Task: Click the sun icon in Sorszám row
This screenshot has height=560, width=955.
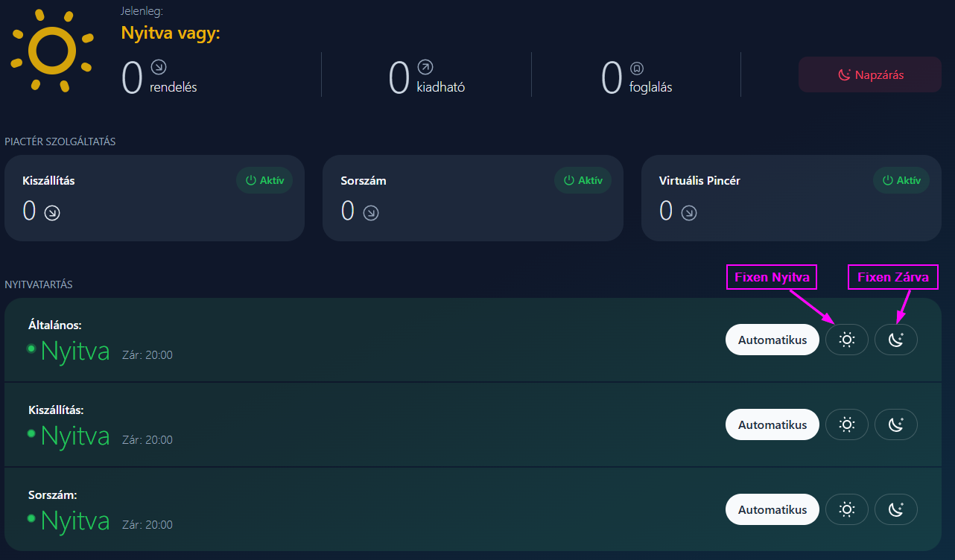Action: click(846, 509)
